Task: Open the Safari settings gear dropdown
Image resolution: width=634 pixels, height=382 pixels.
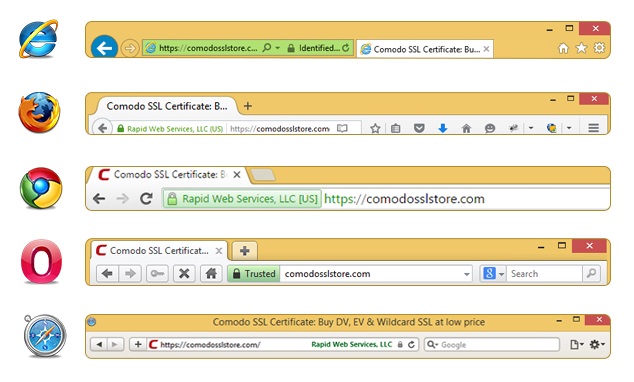Action: pos(597,344)
